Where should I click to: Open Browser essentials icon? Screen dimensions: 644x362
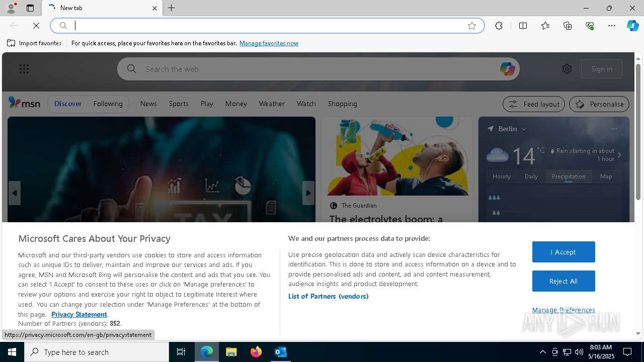(590, 26)
